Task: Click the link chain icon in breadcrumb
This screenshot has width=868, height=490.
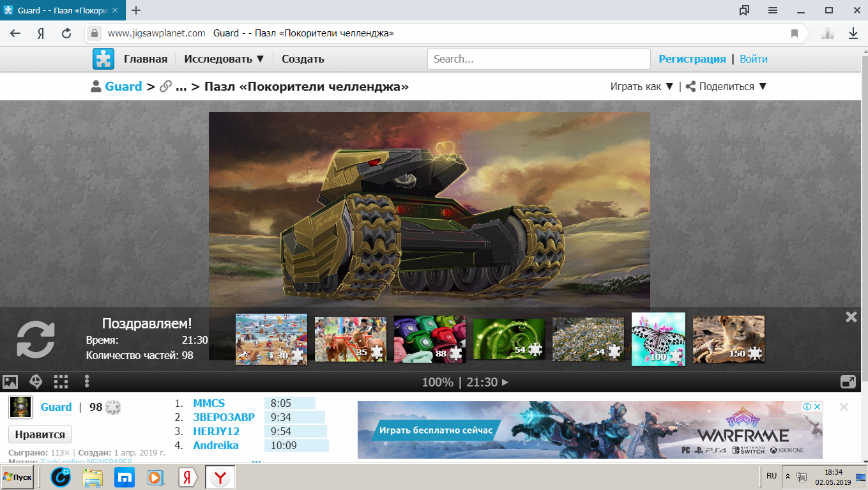Action: (x=165, y=87)
